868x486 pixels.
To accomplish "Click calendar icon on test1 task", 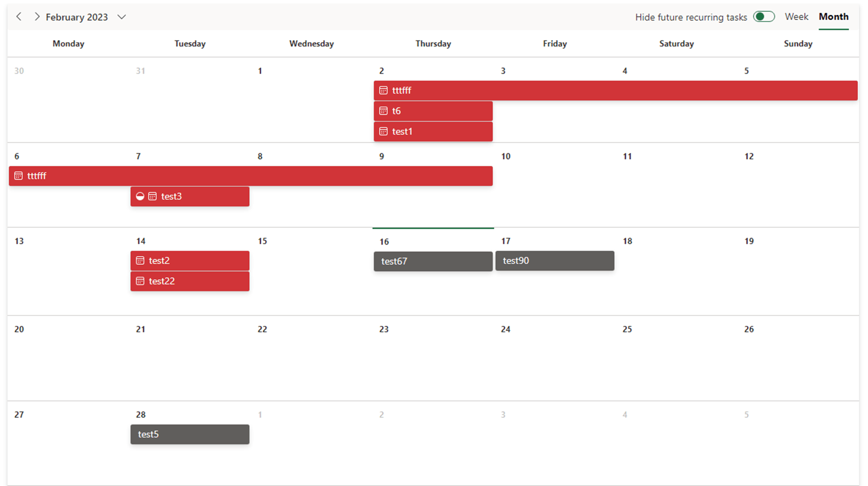I will pyautogui.click(x=383, y=132).
